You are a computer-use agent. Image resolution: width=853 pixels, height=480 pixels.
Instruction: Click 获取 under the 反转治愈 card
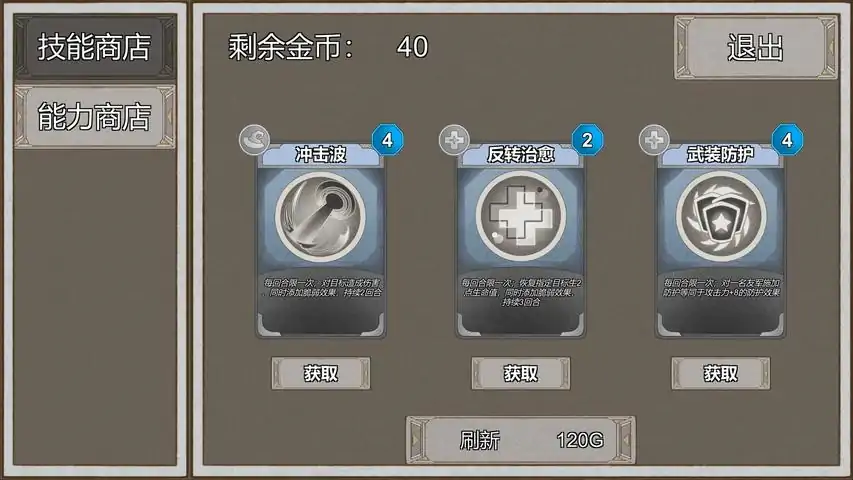[521, 373]
